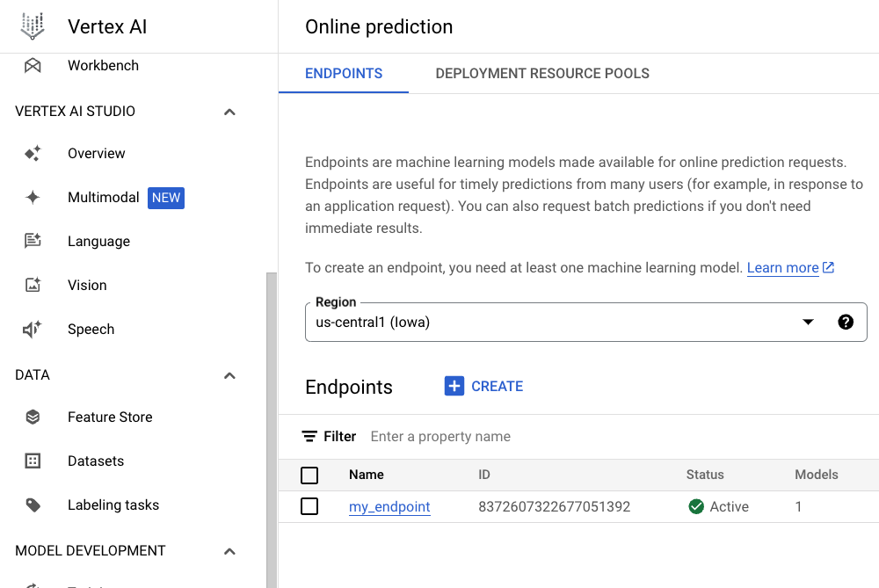
Task: Switch to the ENDPOINTS tab
Action: click(344, 74)
